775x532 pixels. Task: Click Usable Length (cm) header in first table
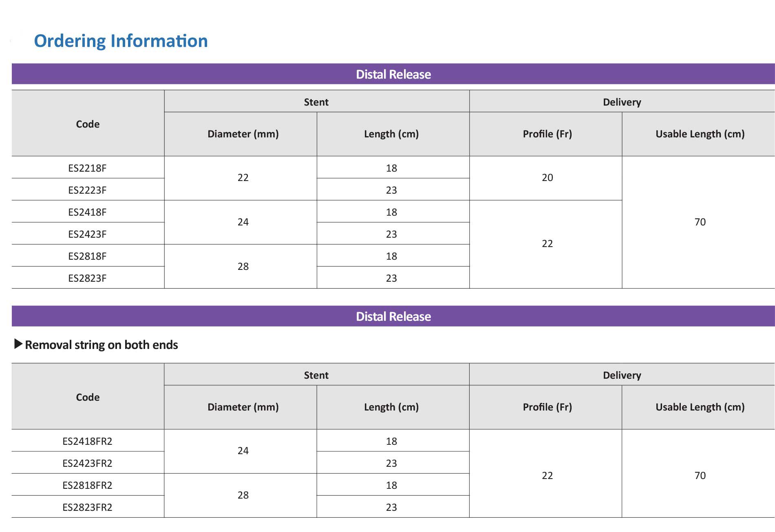700,134
